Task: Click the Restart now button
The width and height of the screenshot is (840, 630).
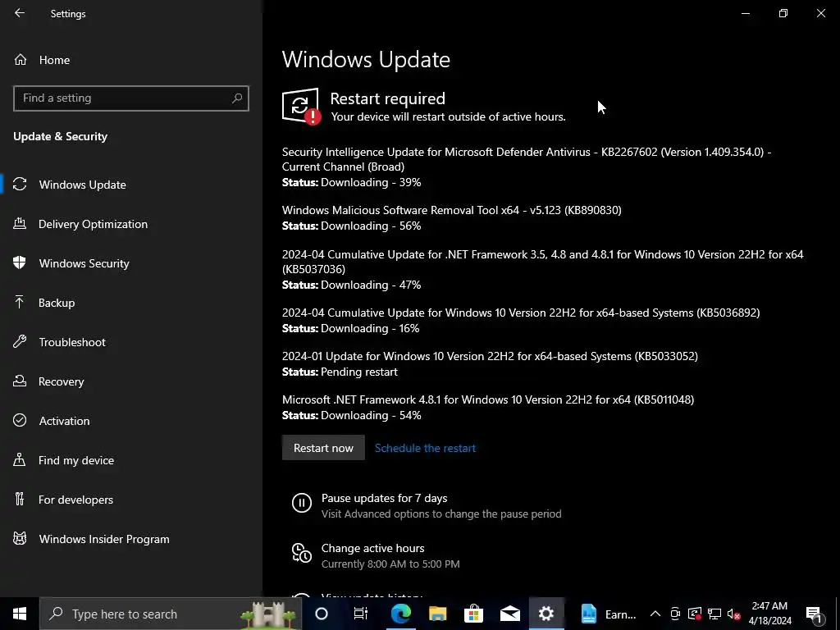Action: tap(323, 448)
